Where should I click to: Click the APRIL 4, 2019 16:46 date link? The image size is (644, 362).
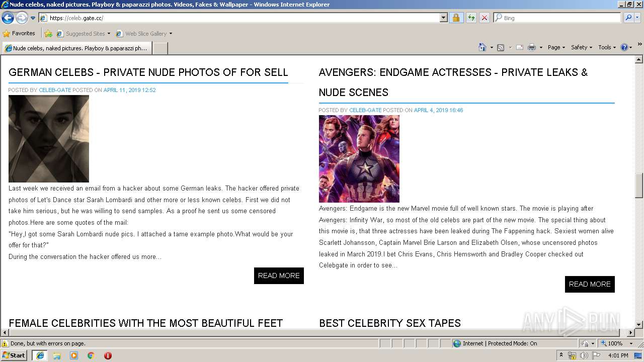[438, 110]
